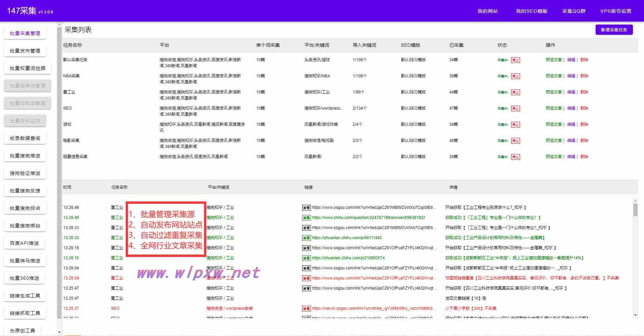Open 批量搜狗反馈 sidebar item

pos(25,191)
